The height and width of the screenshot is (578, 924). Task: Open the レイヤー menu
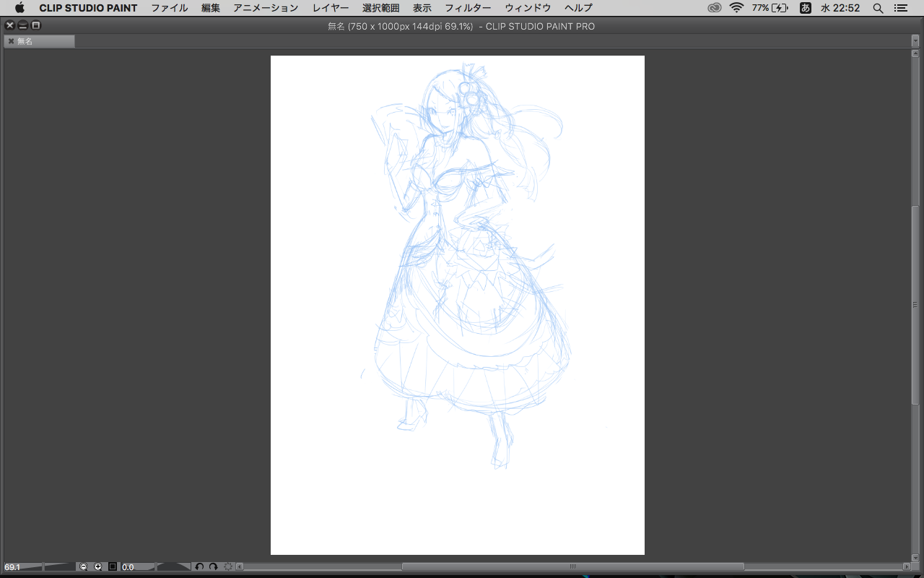tap(331, 8)
